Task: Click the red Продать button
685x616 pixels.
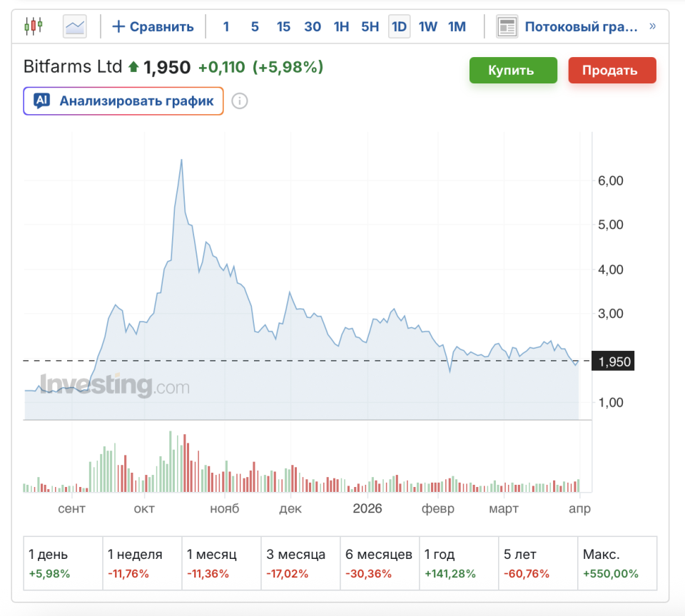Action: click(x=612, y=71)
